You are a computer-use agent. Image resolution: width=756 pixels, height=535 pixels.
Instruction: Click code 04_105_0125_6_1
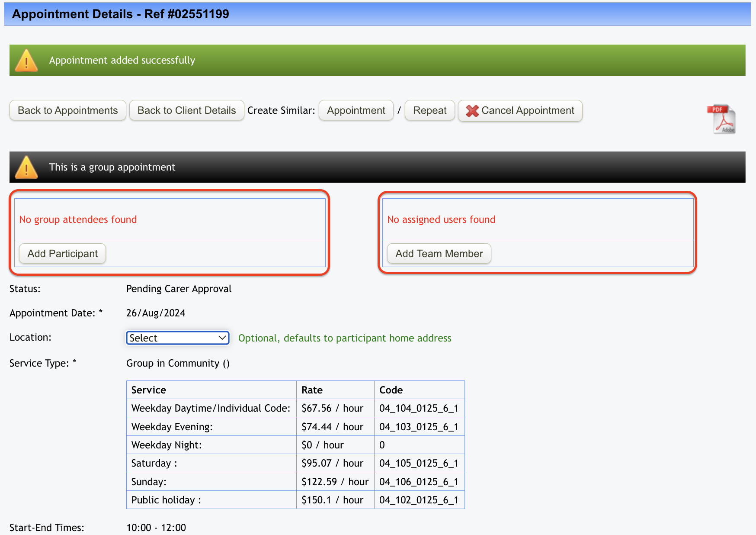click(419, 463)
